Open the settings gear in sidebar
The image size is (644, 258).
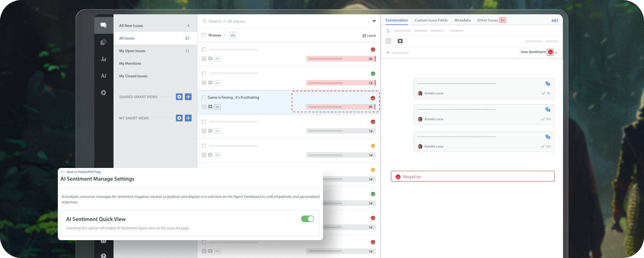104,93
